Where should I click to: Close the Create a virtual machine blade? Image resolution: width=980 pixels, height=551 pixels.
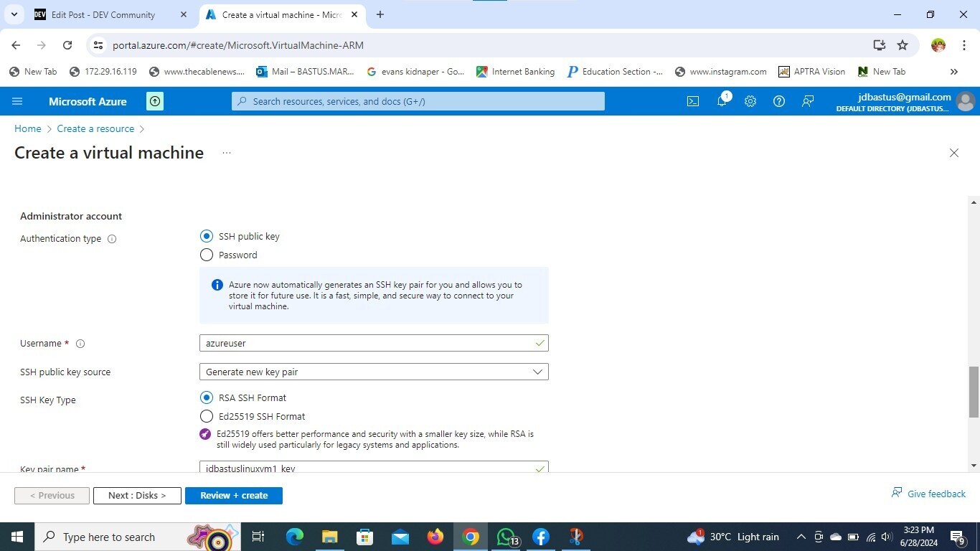[954, 153]
